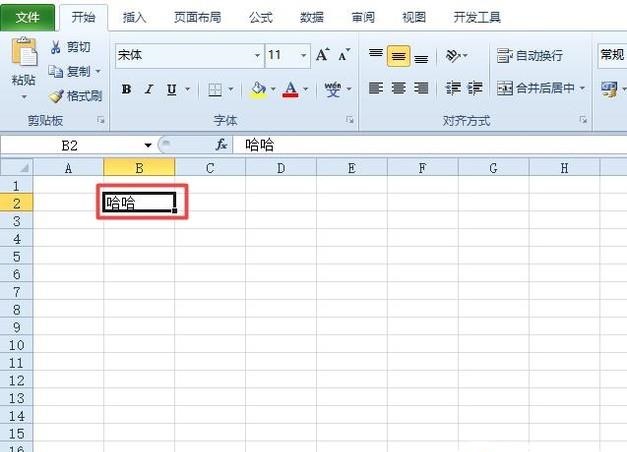This screenshot has height=452, width=627.
Task: Apply the red font color A
Action: tap(291, 89)
